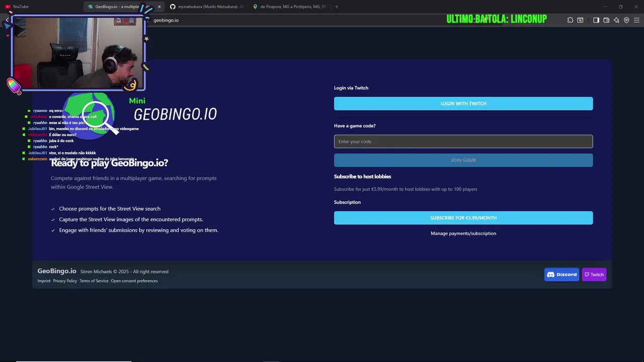Click the GeoBingo.io footer logo text
The width and height of the screenshot is (644, 362).
coord(57,271)
